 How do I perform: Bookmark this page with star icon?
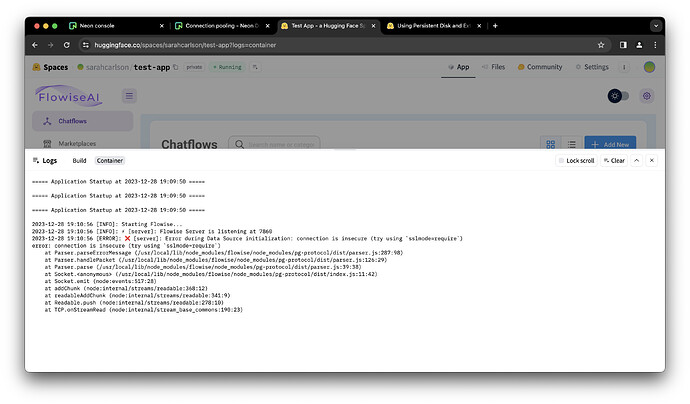point(601,45)
